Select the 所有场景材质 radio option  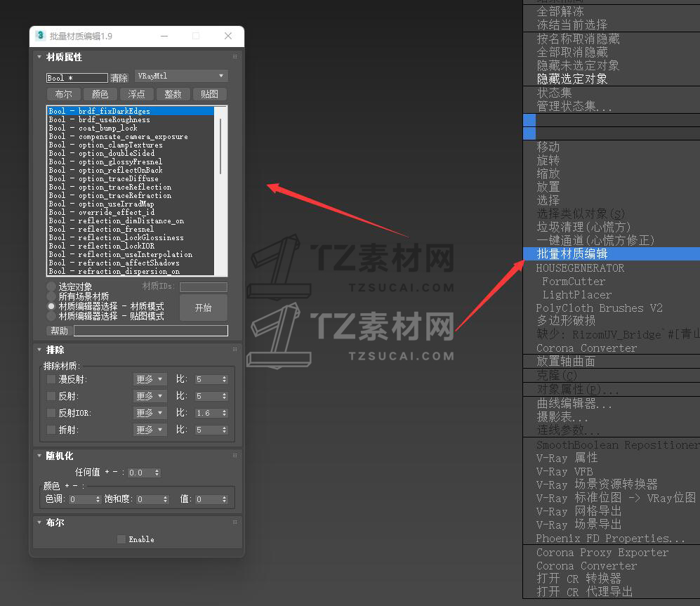(51, 296)
